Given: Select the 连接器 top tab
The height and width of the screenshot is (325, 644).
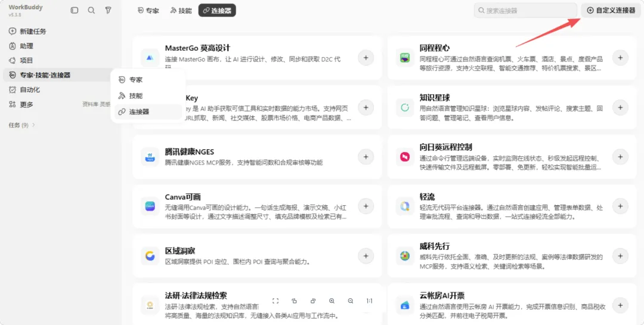Looking at the screenshot, I should click(x=217, y=11).
